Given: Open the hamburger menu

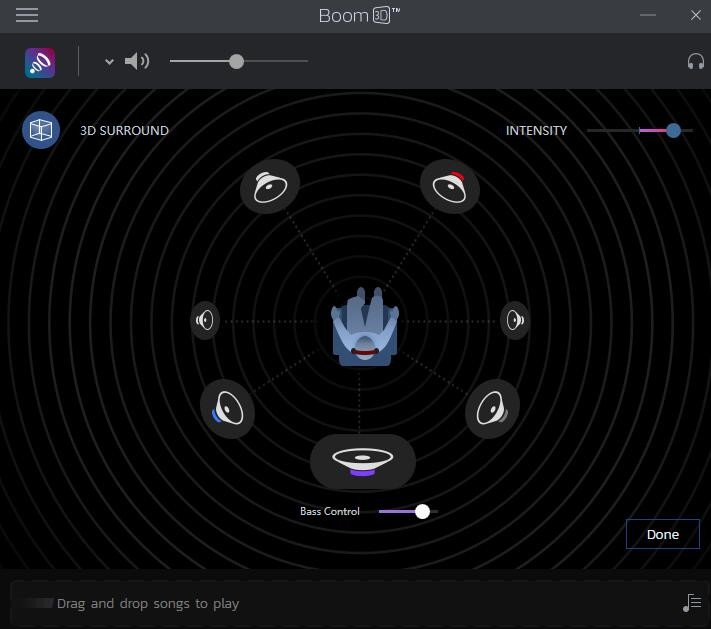Looking at the screenshot, I should pyautogui.click(x=27, y=15).
